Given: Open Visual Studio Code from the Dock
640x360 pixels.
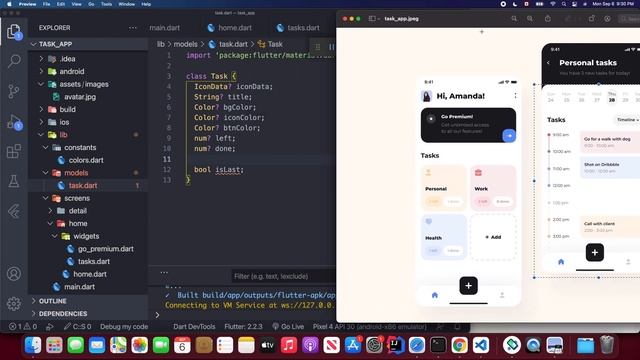Looking at the screenshot, I should (481, 345).
